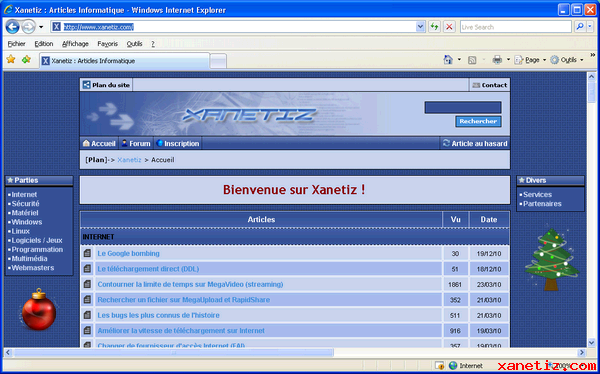Expand the address bar history dropdown

pyautogui.click(x=421, y=27)
